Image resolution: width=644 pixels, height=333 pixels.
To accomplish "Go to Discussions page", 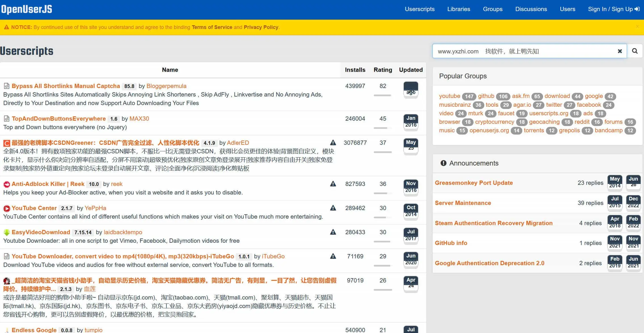I will click(x=531, y=9).
